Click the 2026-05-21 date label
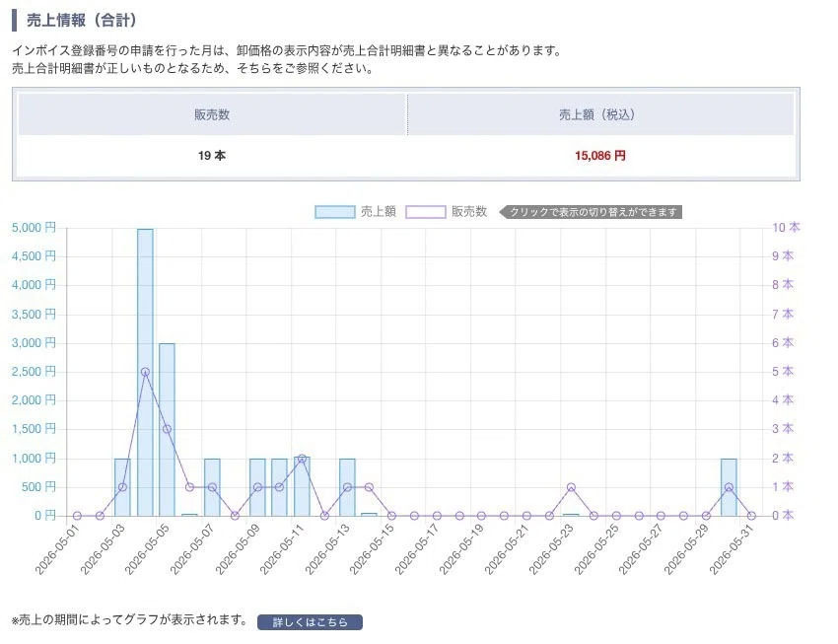Screen dimensions: 838x644 coord(507,549)
